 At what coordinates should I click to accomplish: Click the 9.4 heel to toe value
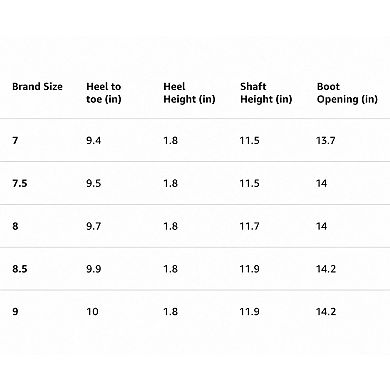coord(93,141)
